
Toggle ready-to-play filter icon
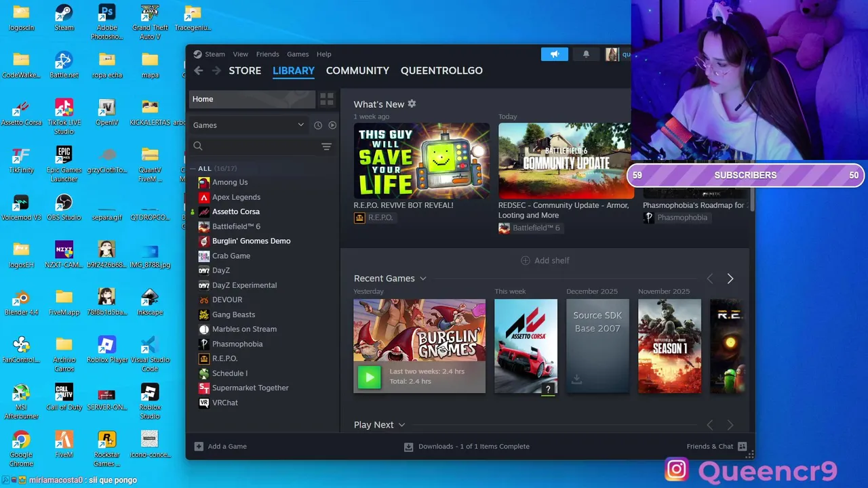pyautogui.click(x=332, y=125)
